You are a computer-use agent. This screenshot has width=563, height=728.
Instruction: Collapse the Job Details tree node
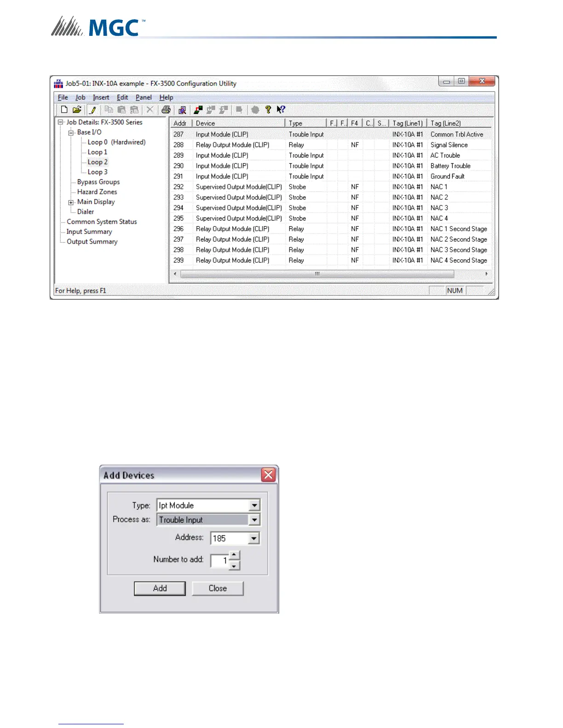click(60, 122)
